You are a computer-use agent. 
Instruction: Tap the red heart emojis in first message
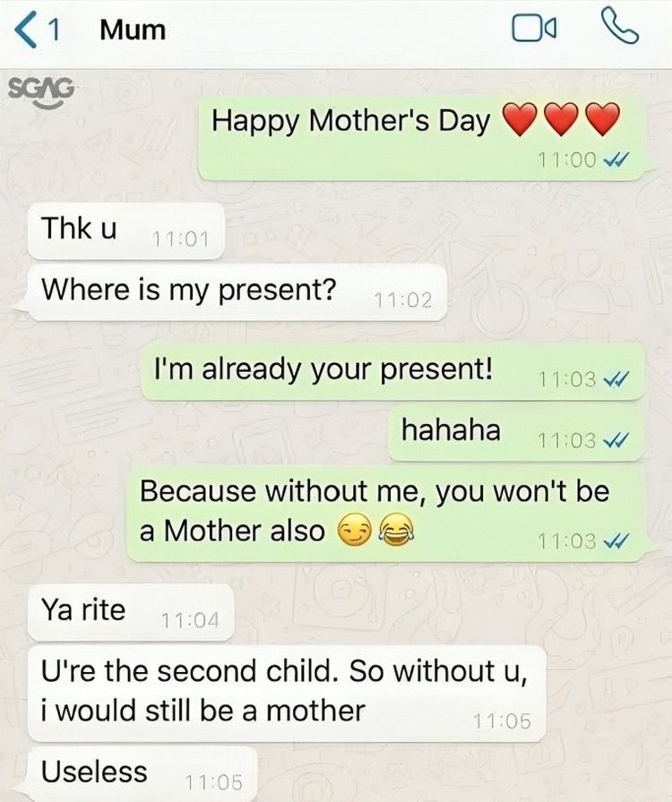562,119
